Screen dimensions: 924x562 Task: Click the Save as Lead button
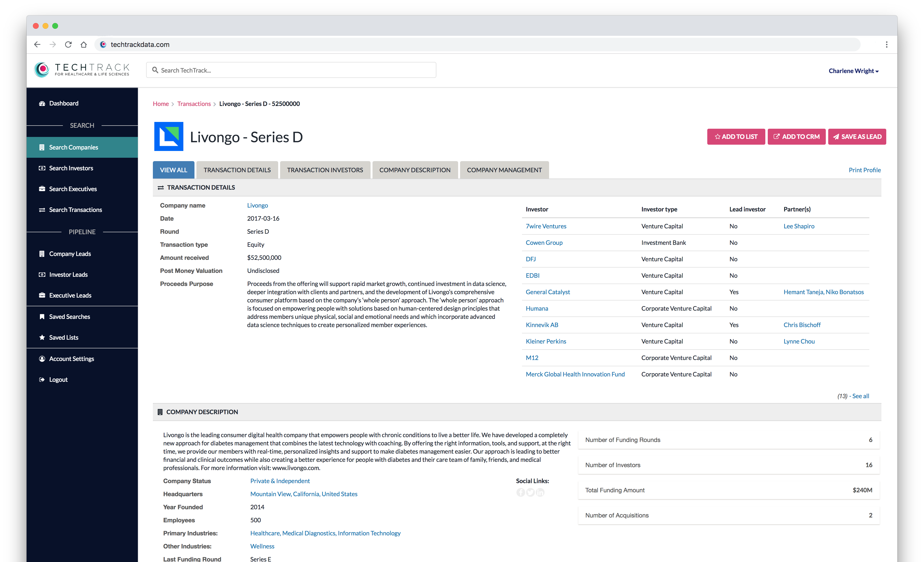(x=857, y=136)
